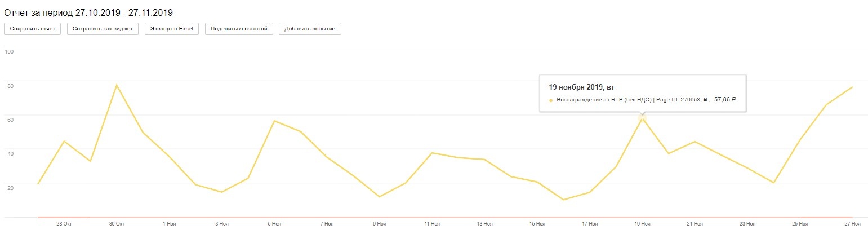
Task: Click the highlighted data point at 19 Ноя
Action: (642, 117)
